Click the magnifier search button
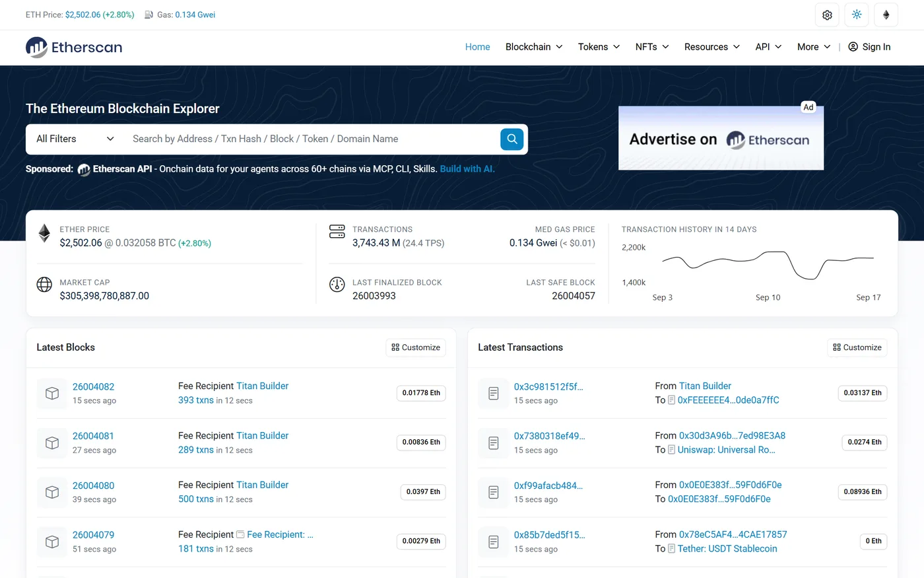The width and height of the screenshot is (924, 578). point(512,139)
